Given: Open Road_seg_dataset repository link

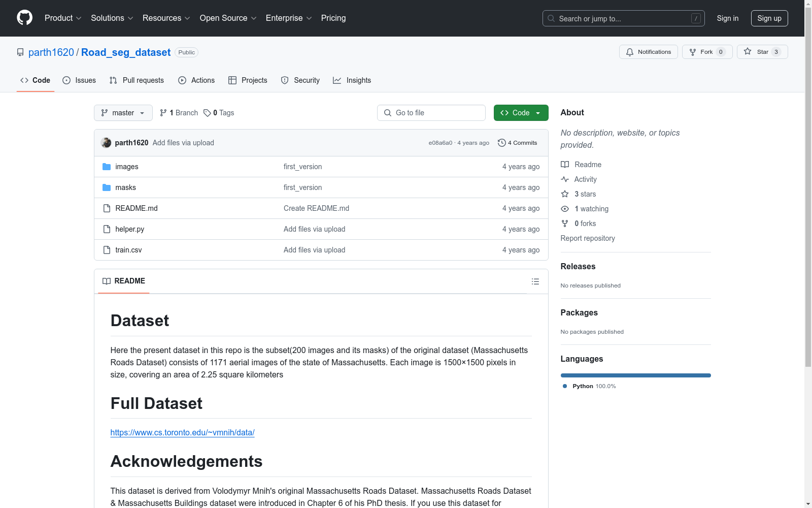Looking at the screenshot, I should click(126, 52).
